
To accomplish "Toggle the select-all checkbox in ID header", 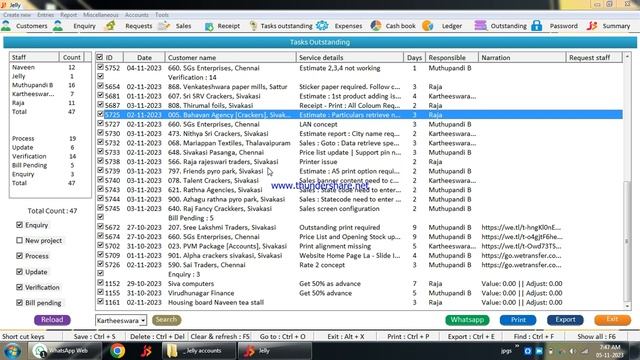I will (x=100, y=57).
